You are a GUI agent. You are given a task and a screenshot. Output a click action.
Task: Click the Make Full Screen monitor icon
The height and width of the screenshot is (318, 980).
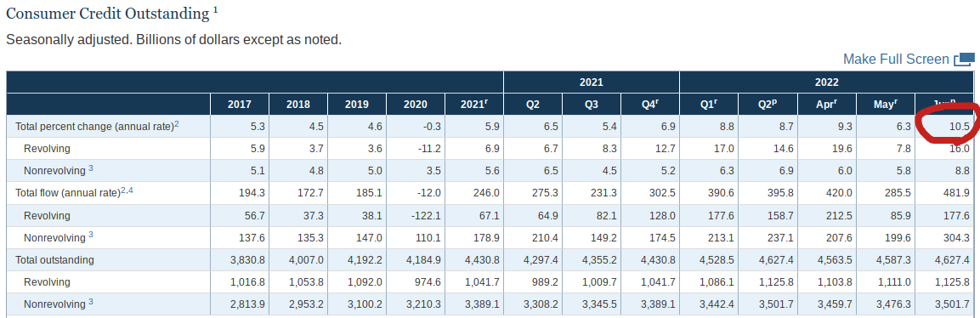point(965,60)
